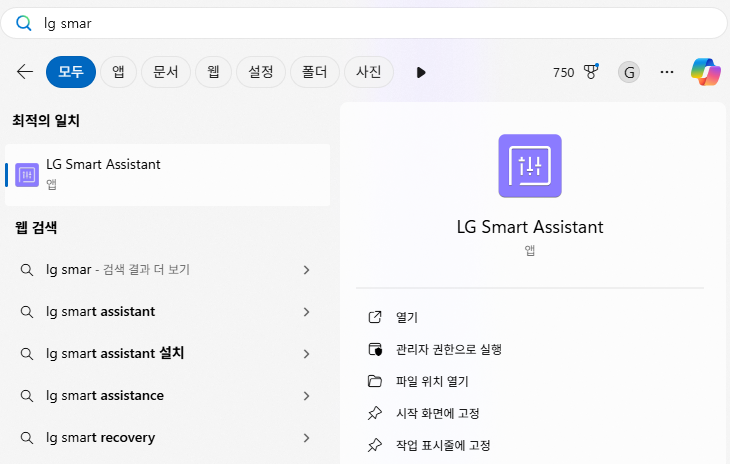Open the three-dot more options menu
Image resolution: width=730 pixels, height=464 pixels.
pyautogui.click(x=667, y=72)
